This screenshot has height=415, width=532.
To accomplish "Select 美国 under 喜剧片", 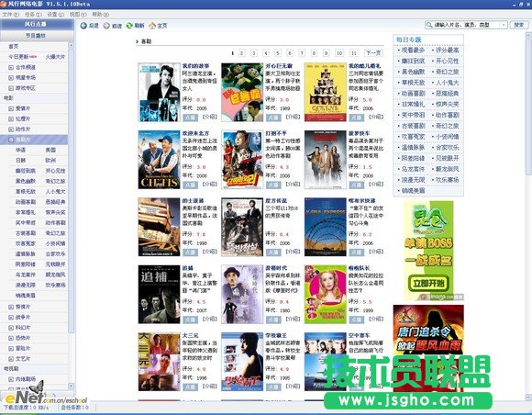I will pyautogui.click(x=50, y=150).
